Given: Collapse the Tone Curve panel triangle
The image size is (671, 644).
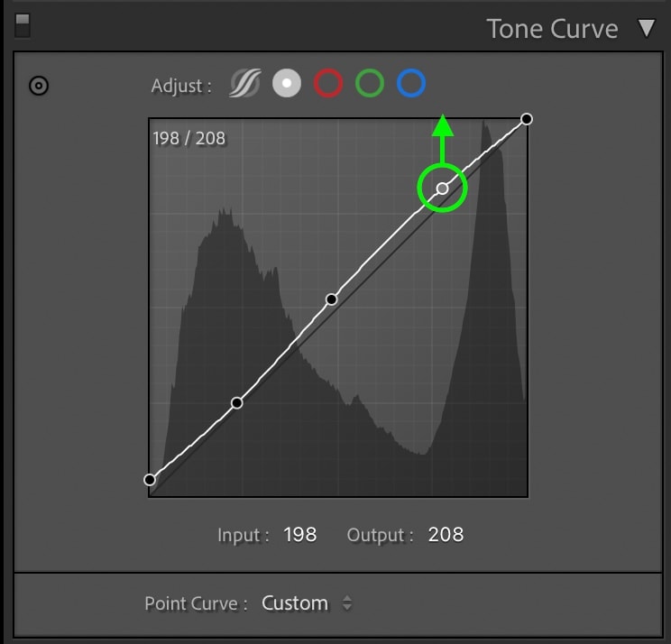Looking at the screenshot, I should point(647,28).
